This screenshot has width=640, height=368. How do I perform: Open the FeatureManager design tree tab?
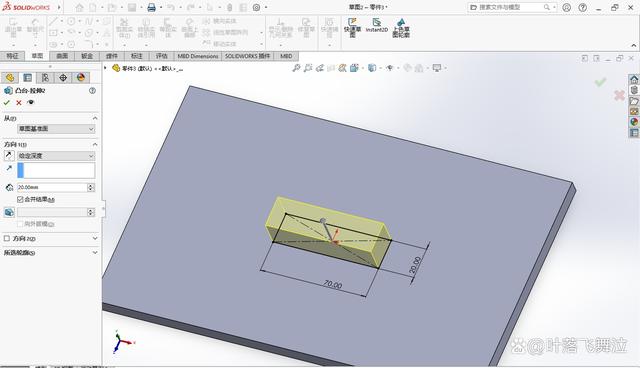9,78
